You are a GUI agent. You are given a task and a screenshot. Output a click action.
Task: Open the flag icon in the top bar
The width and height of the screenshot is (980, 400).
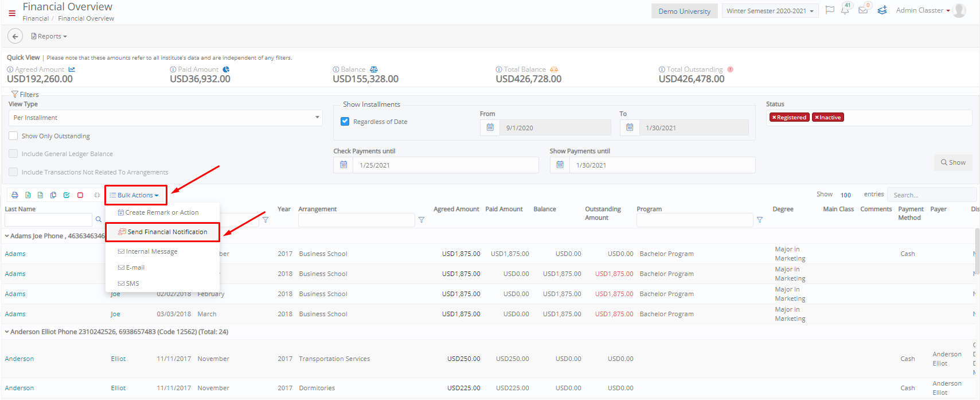pyautogui.click(x=829, y=10)
